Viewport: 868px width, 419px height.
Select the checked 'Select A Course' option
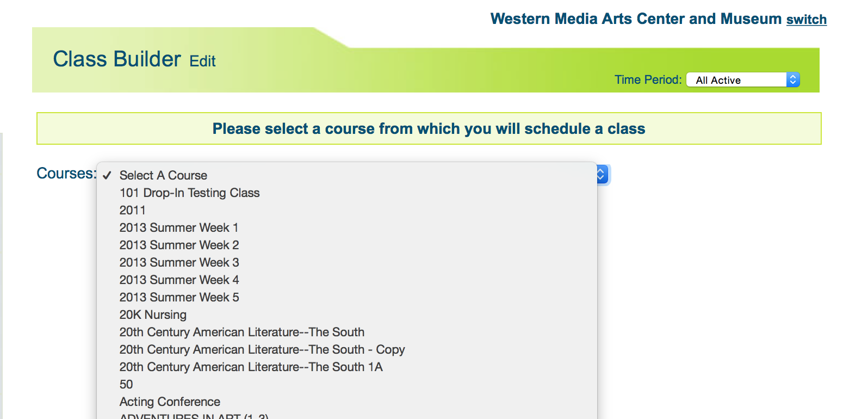point(163,175)
